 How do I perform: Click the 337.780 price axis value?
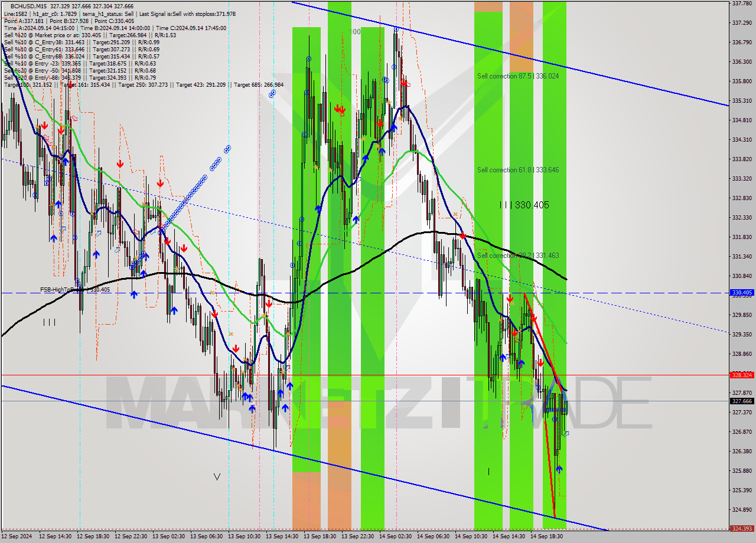(742, 3)
